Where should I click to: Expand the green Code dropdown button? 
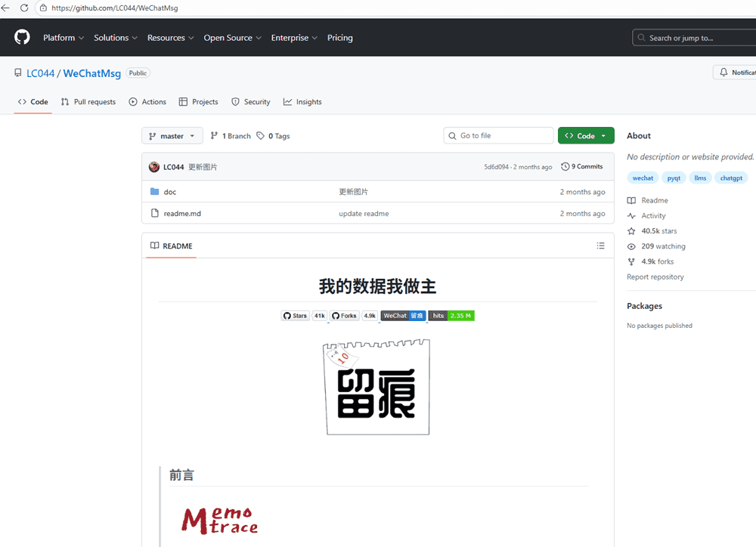click(x=586, y=136)
